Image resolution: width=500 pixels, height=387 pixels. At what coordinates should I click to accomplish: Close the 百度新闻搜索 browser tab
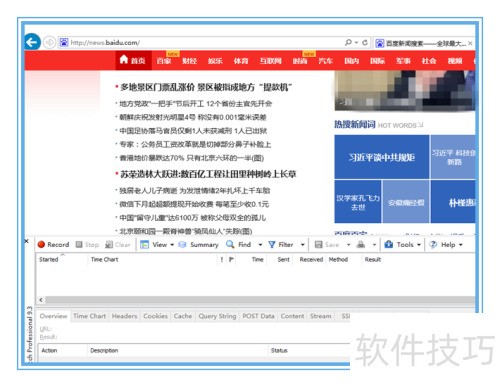point(470,43)
